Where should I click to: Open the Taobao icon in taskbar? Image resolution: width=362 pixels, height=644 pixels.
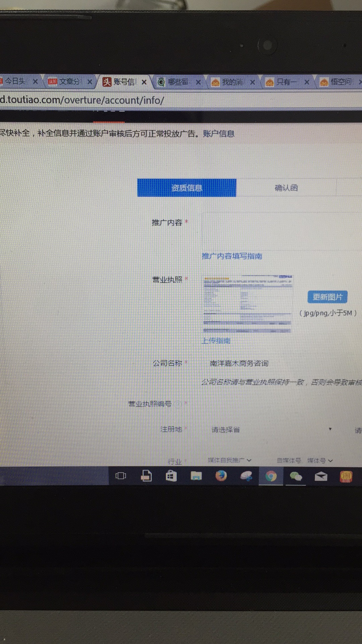coord(346,476)
